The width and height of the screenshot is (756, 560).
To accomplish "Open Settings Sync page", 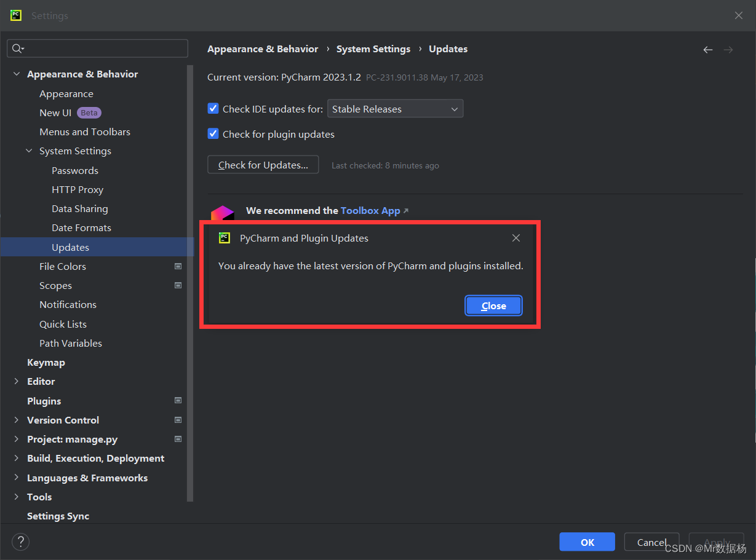I will [x=58, y=516].
